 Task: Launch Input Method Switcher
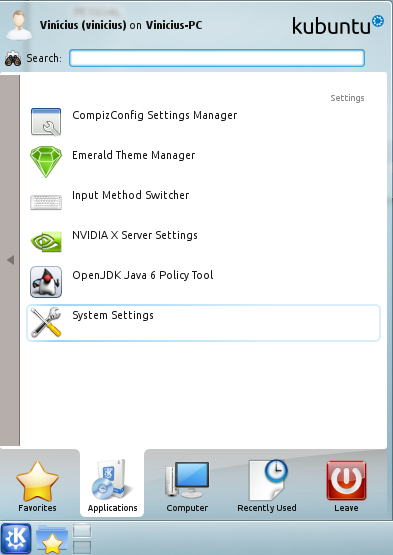204,202
